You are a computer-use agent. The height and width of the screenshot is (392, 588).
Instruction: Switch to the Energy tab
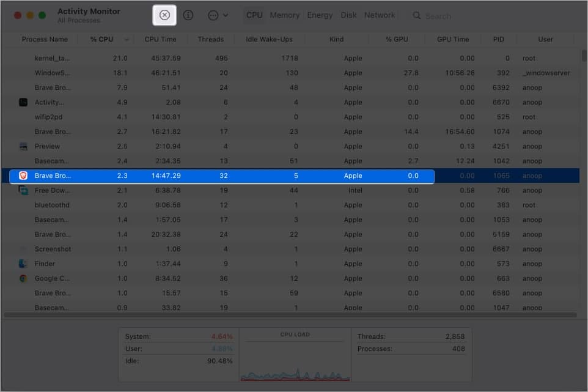320,15
